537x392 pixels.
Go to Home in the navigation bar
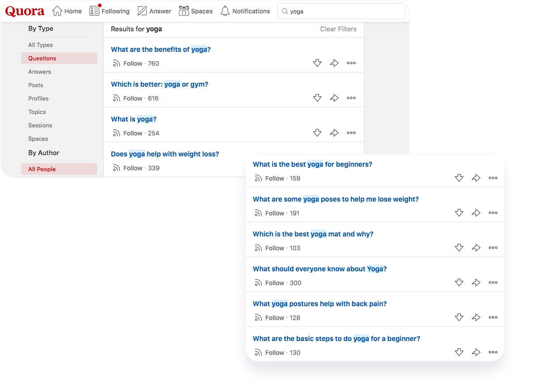coord(67,11)
